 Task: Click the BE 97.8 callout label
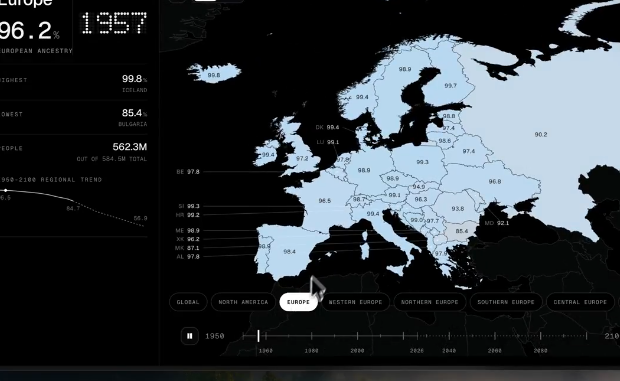point(188,172)
